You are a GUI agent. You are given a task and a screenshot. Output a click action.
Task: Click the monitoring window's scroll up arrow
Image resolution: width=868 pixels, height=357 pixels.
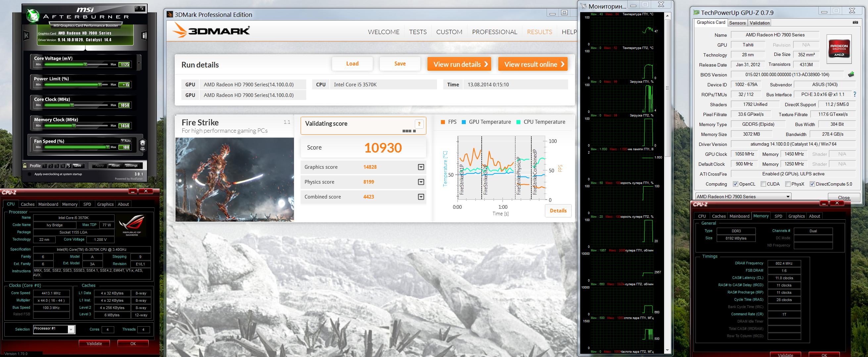coord(667,16)
